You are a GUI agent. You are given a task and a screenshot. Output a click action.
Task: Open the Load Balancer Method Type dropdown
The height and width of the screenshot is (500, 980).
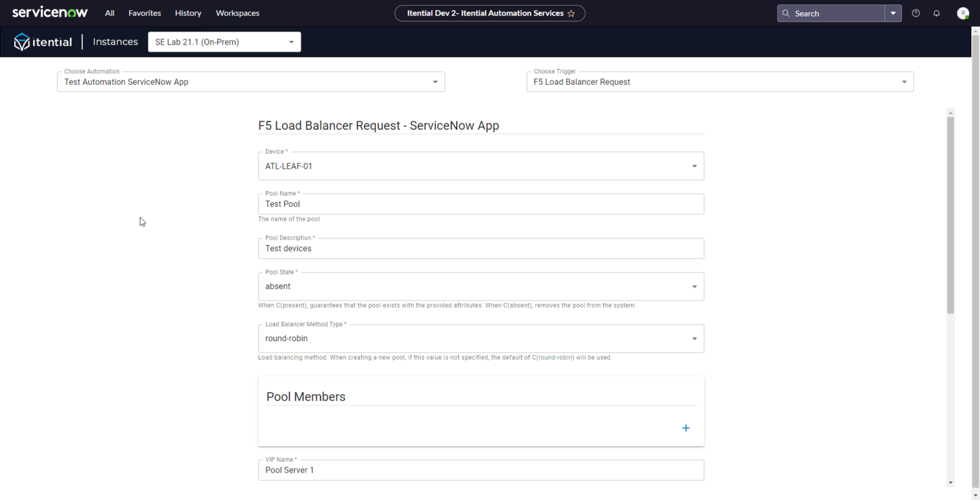(694, 338)
